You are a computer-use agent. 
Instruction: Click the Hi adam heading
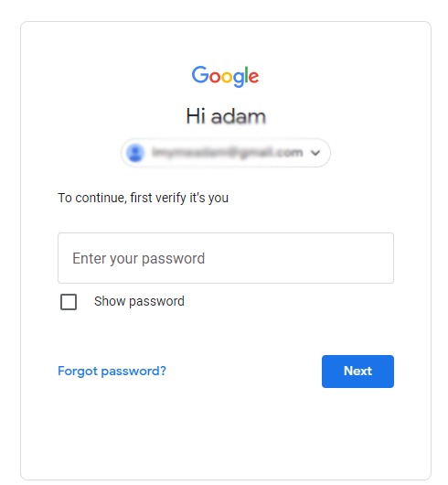226,116
